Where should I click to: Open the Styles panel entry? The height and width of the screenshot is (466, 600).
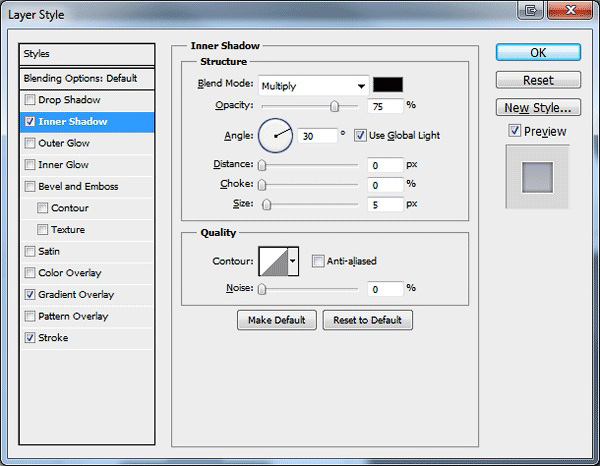tap(87, 54)
